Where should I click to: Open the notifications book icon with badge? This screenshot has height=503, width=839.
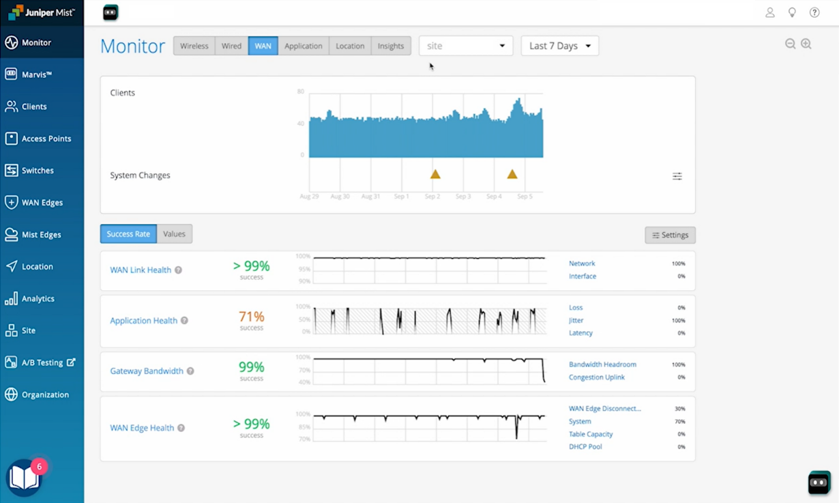tap(24, 478)
